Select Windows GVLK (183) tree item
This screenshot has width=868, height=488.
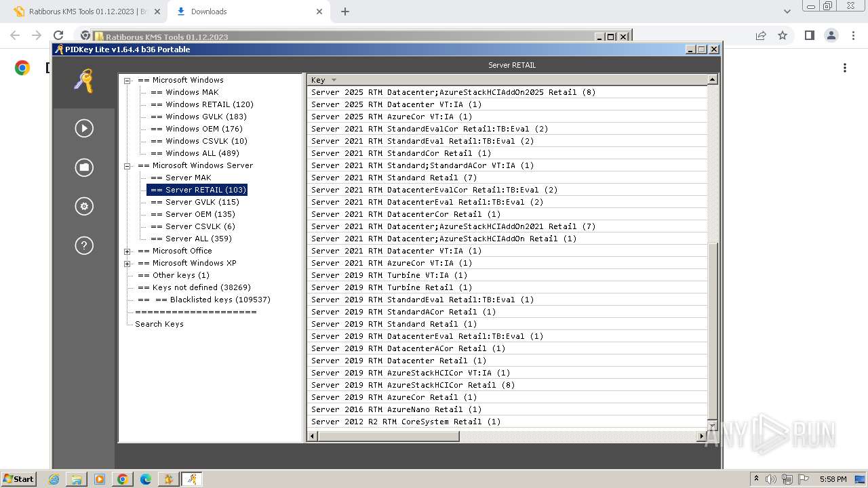coord(198,117)
